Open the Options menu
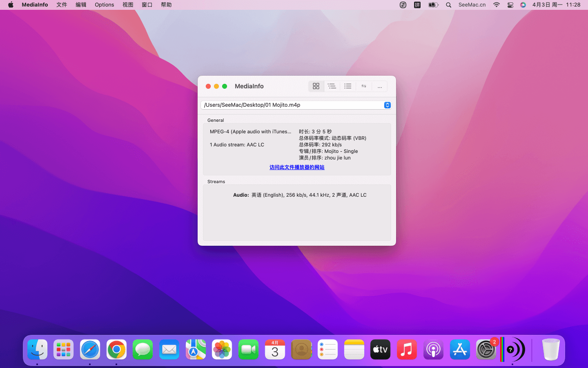The width and height of the screenshot is (588, 368). [x=104, y=5]
